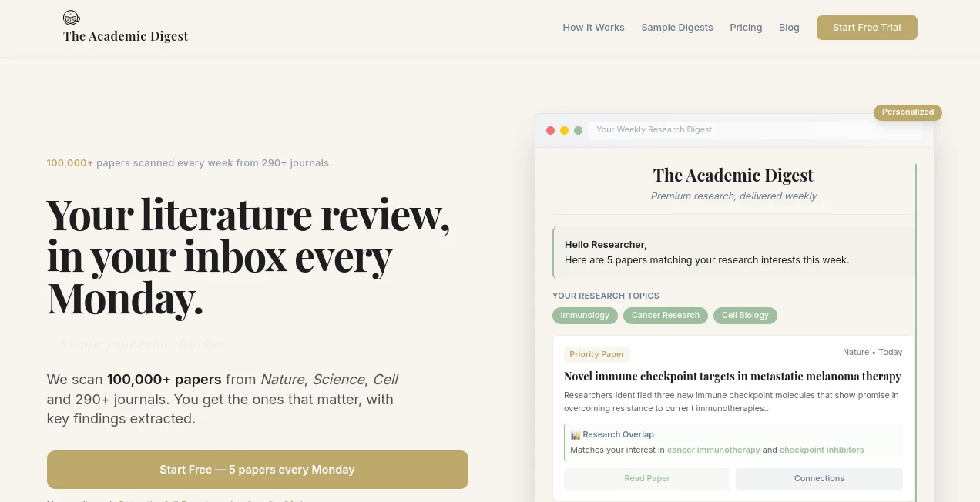Click the Priority Paper label

pos(597,355)
